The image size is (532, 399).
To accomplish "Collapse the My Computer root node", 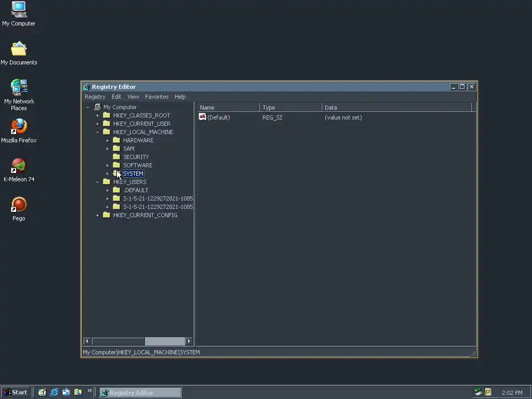I will [87, 107].
